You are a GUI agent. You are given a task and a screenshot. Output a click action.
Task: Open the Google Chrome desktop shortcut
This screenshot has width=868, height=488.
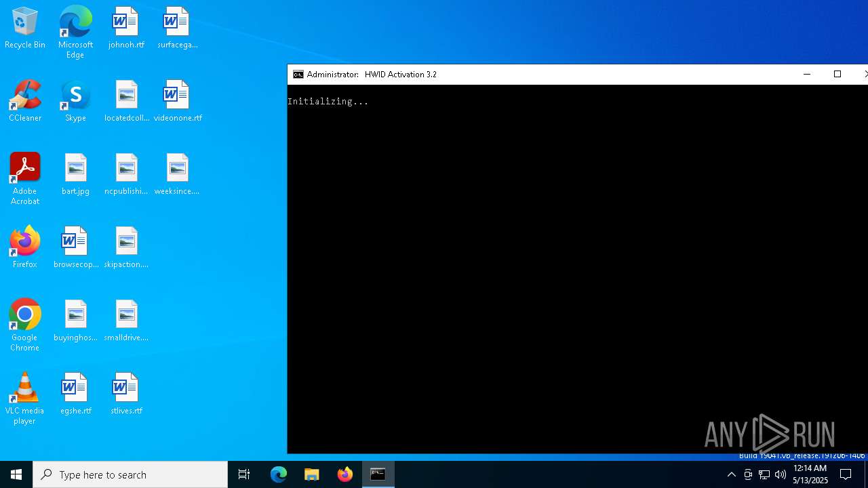(24, 325)
